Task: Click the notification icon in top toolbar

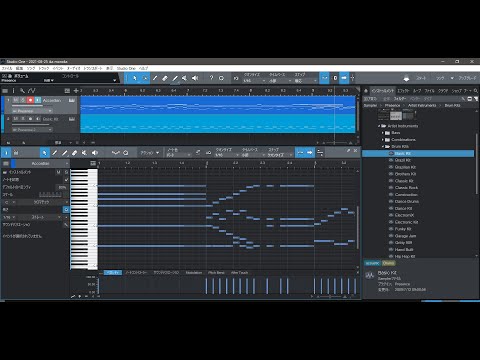Action: pyautogui.click(x=406, y=78)
